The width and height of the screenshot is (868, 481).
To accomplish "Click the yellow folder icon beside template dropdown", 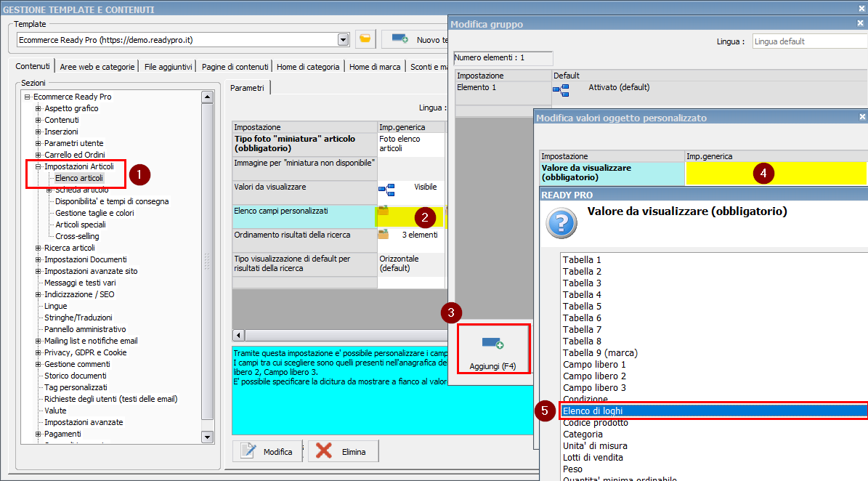I will coord(365,39).
